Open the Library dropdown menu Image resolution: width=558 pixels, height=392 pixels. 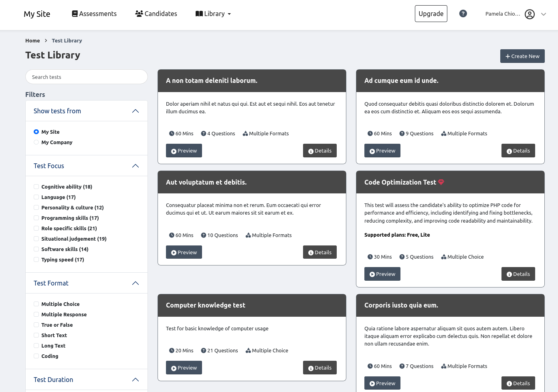pos(213,14)
